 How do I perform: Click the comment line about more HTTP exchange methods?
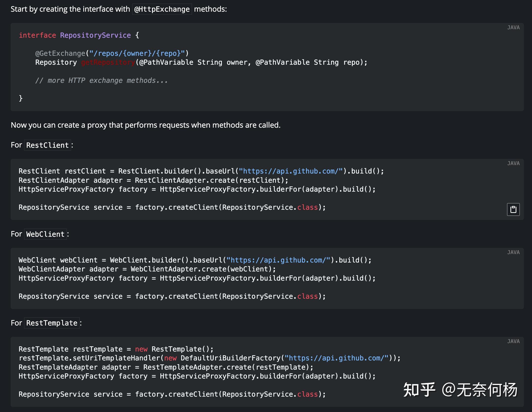[101, 80]
